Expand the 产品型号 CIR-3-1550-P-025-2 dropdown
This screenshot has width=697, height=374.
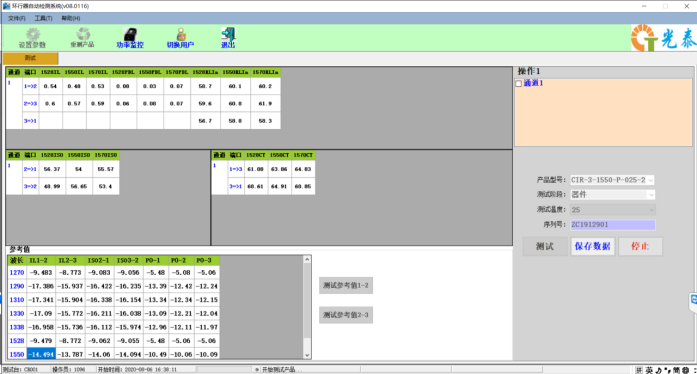pos(650,180)
